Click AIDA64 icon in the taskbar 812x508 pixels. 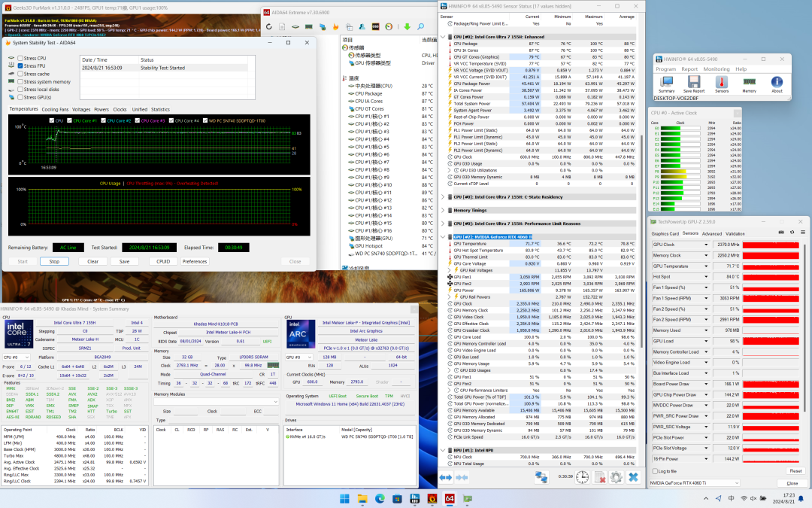click(x=450, y=498)
